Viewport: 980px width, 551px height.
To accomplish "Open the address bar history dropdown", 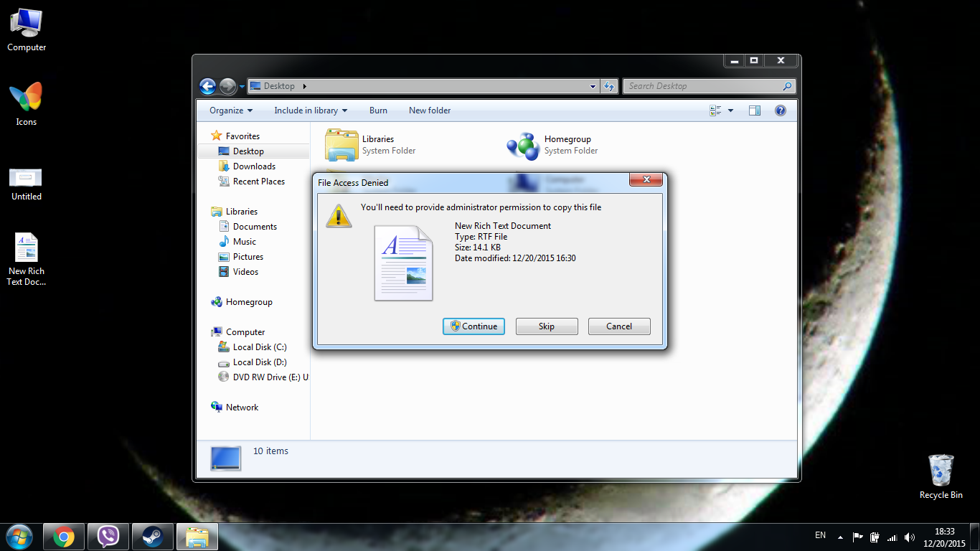I will coord(593,86).
